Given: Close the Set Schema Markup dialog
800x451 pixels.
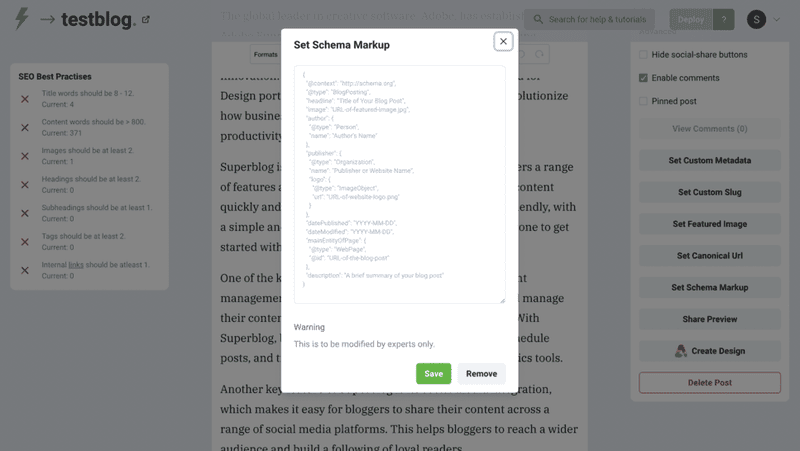Looking at the screenshot, I should [x=503, y=41].
